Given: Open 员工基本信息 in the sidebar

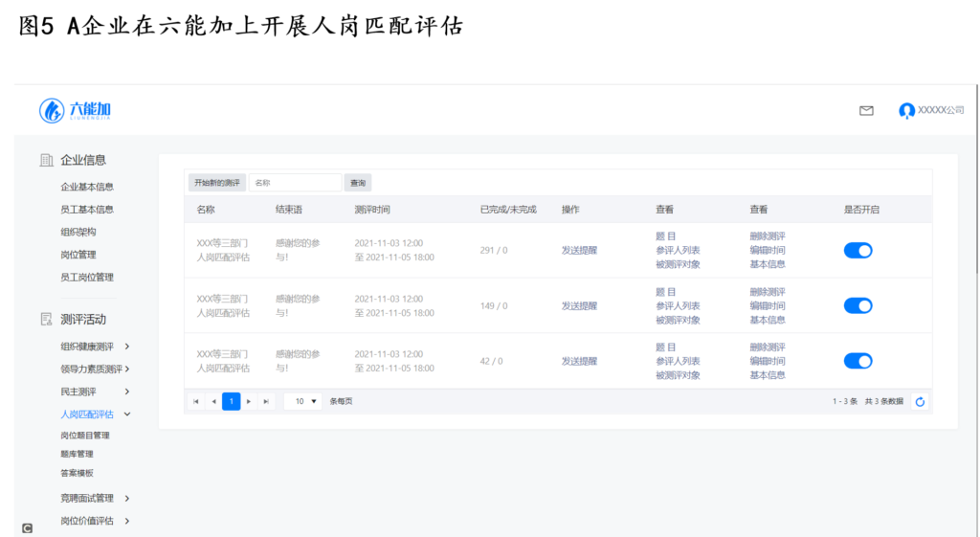Looking at the screenshot, I should coord(87,210).
